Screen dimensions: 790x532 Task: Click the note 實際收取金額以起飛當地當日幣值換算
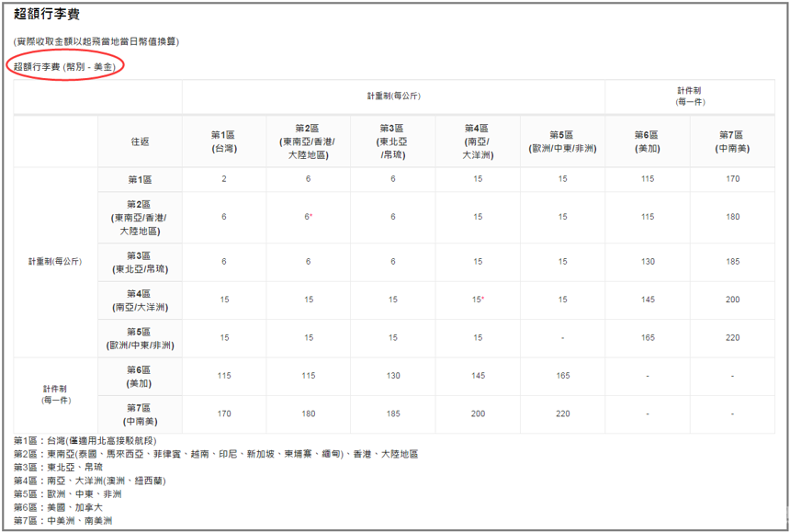pos(96,41)
